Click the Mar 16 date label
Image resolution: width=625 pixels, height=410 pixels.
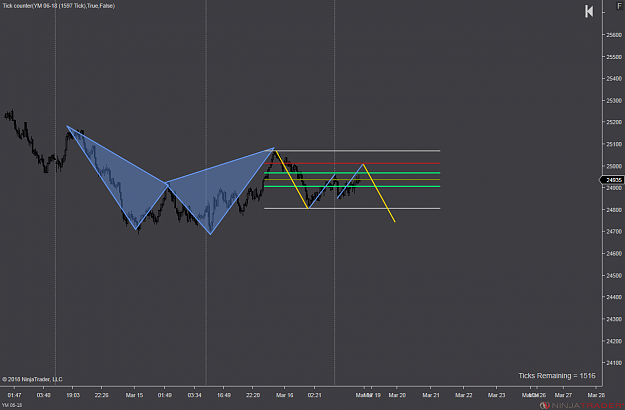285,395
